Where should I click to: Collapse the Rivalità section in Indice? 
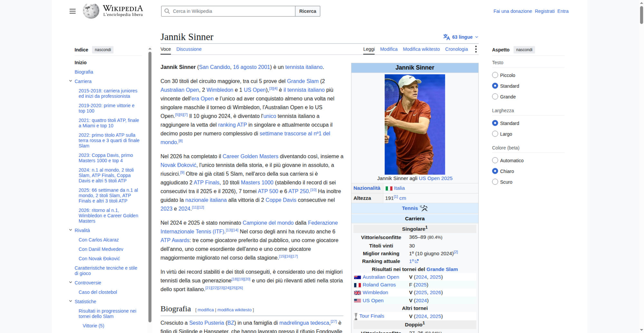(71, 230)
